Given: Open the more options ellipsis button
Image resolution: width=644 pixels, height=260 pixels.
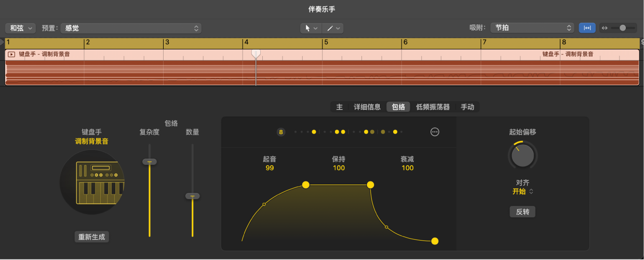Looking at the screenshot, I should coord(435,132).
